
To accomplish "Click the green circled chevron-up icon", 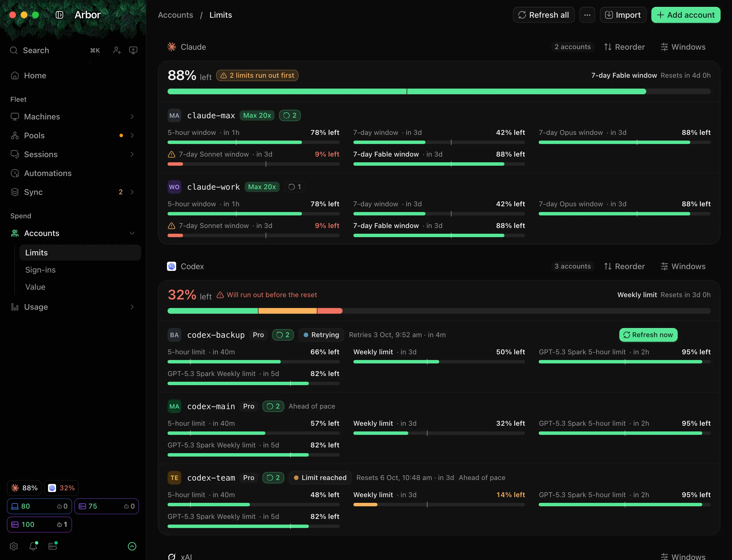I will pyautogui.click(x=132, y=546).
